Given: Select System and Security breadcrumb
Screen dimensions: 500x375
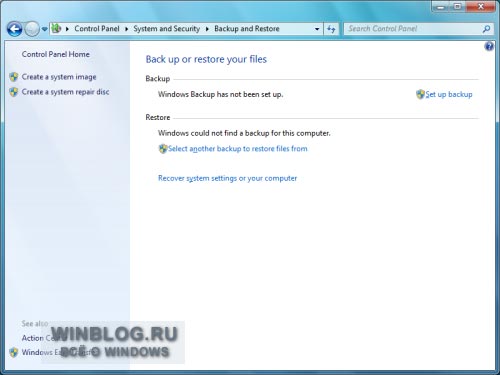Looking at the screenshot, I should click(x=167, y=29).
